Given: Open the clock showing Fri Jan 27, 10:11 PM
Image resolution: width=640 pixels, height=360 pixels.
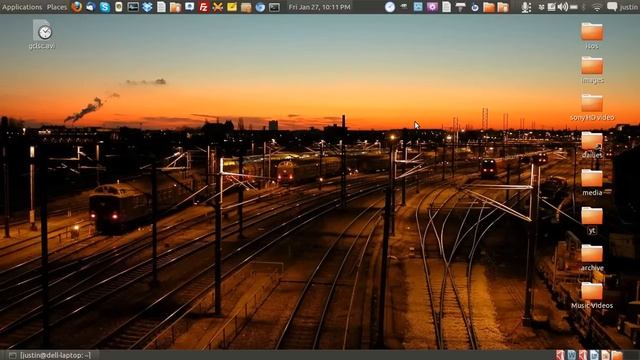Looking at the screenshot, I should (x=319, y=7).
